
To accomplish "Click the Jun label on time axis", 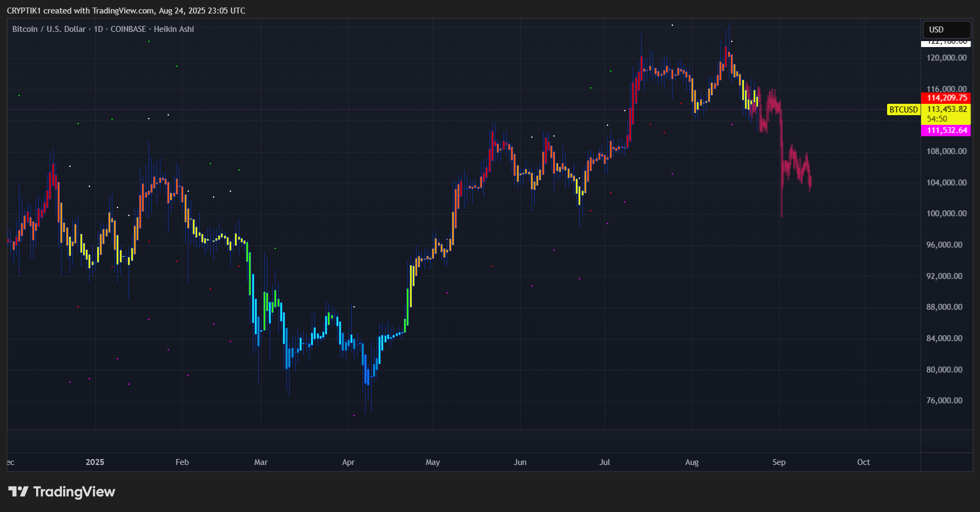I will (x=520, y=462).
